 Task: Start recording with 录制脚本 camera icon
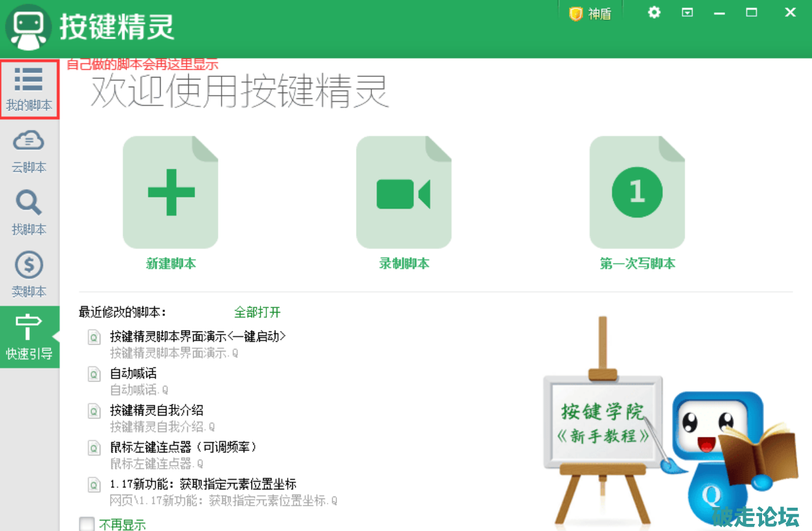coord(404,192)
